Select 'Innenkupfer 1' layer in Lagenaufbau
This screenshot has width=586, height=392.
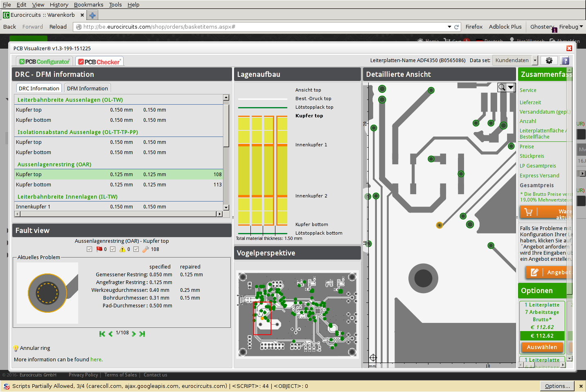[311, 145]
